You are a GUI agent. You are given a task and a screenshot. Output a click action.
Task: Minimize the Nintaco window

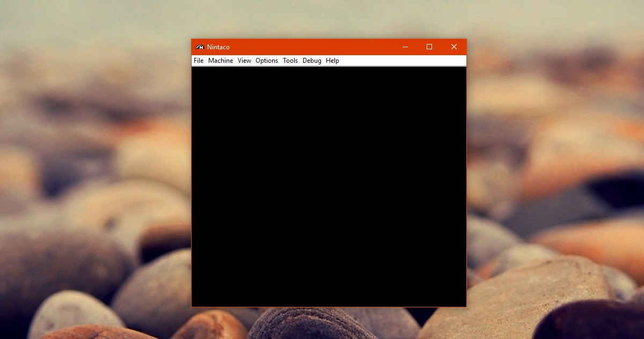tap(405, 47)
